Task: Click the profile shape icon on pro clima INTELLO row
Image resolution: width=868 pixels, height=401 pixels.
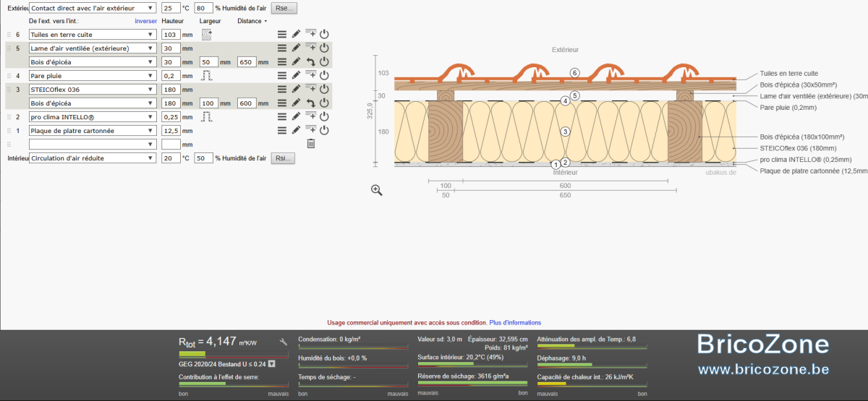Action: pos(205,116)
